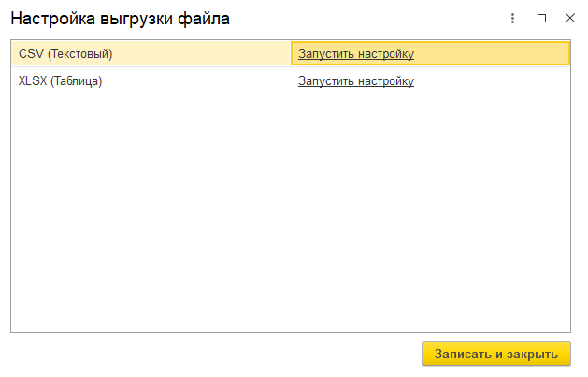This screenshot has height=377, width=588.
Task: Show additional commands via vertical dots icon
Action: tap(512, 18)
